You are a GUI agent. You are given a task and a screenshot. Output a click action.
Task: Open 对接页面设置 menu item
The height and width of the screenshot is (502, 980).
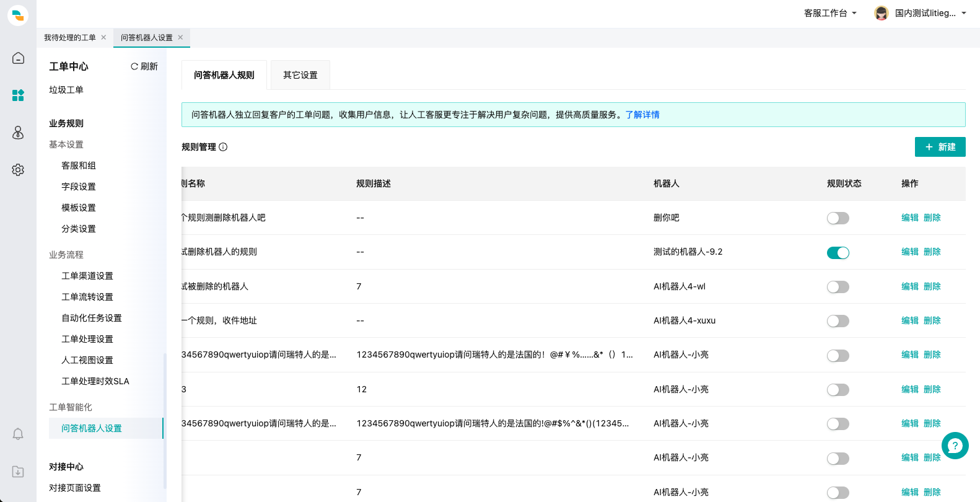click(x=75, y=488)
